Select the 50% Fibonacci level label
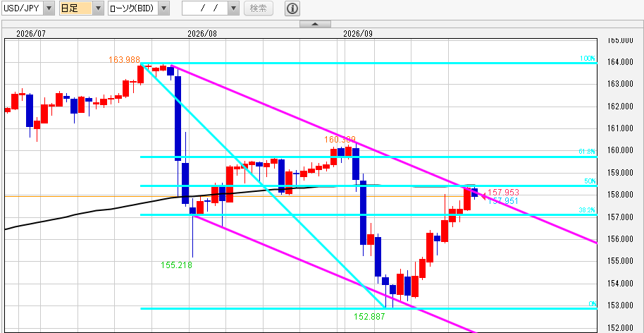This screenshot has height=333, width=644. point(590,181)
